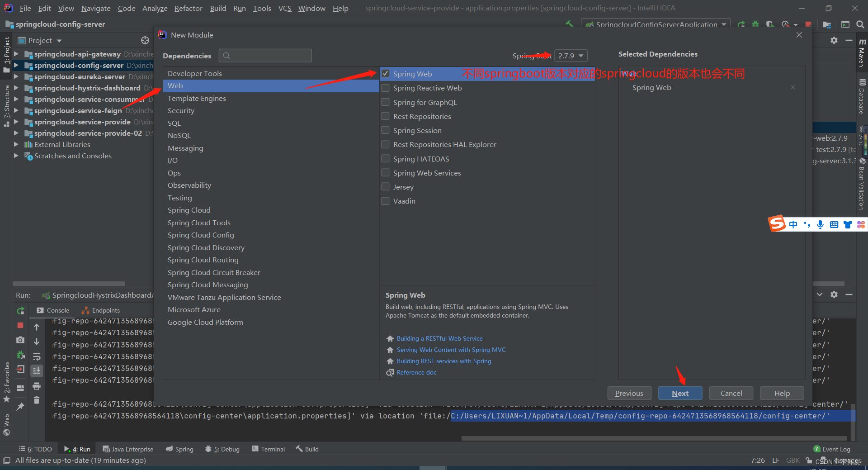Click the right panel settings gear icon
This screenshot has height=470, width=868.
click(834, 40)
